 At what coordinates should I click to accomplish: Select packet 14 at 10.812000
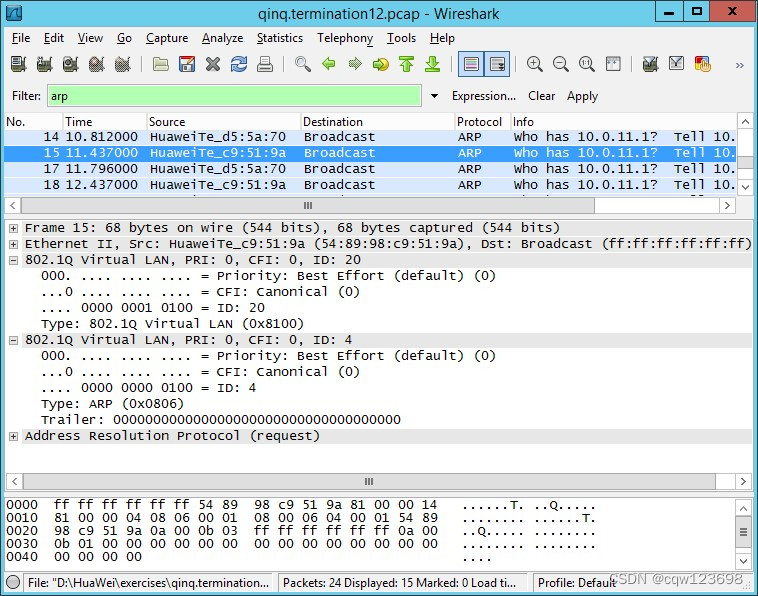coord(370,137)
